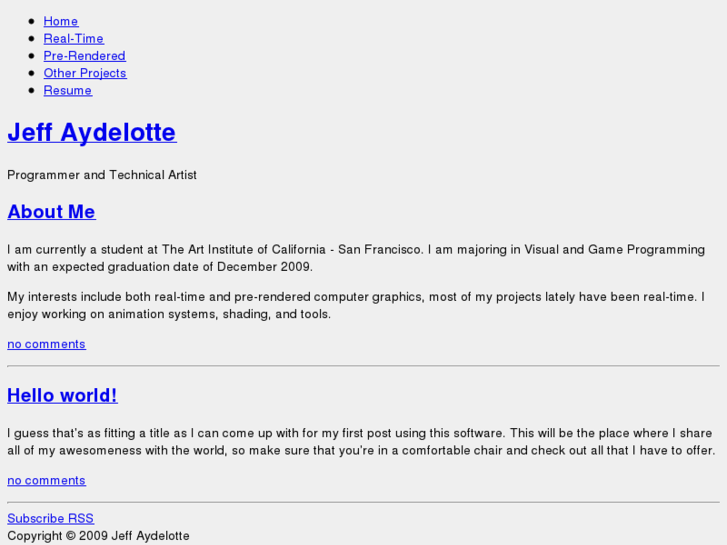Open the About Me post heading
Screen dimensions: 727x545
click(x=51, y=212)
